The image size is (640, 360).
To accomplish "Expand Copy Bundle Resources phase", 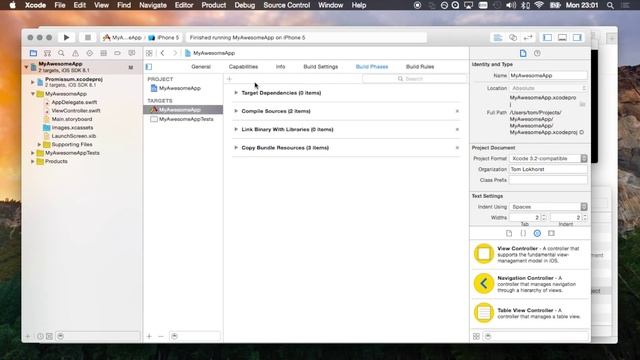I will [x=236, y=148].
